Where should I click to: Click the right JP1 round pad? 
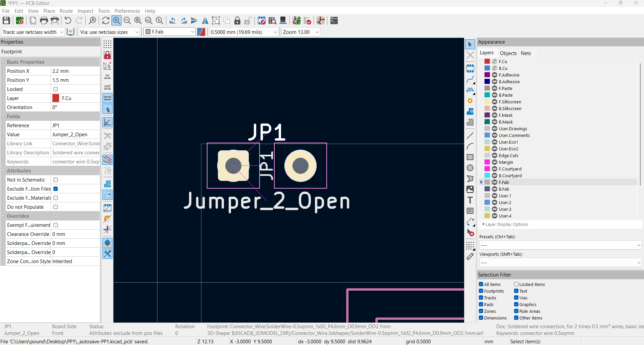click(x=301, y=165)
